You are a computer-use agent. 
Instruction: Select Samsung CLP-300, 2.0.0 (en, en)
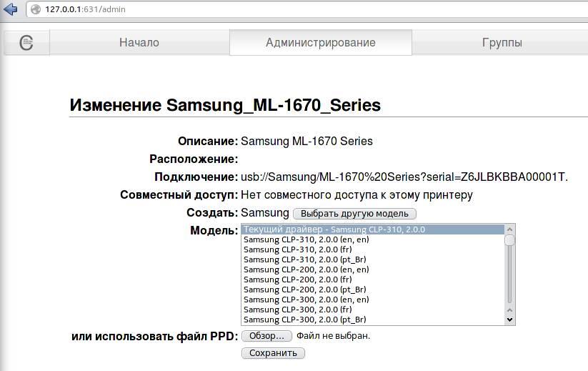pyautogui.click(x=373, y=300)
